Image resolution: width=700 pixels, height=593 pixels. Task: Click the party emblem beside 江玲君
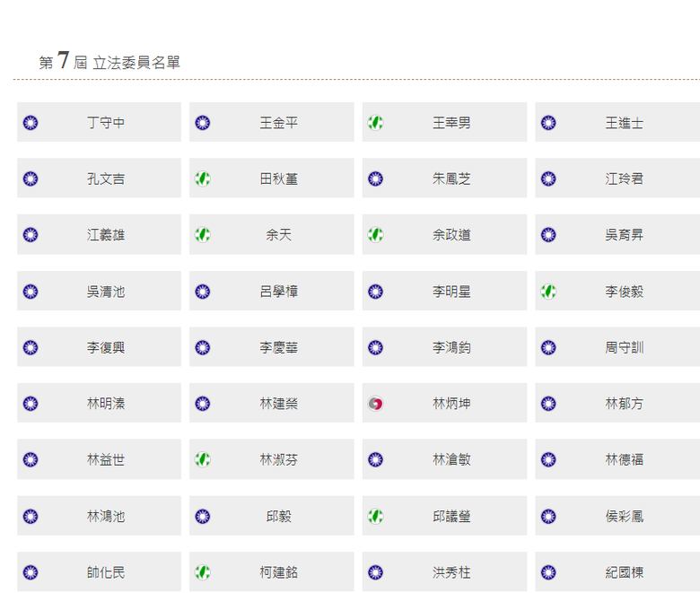pos(548,179)
